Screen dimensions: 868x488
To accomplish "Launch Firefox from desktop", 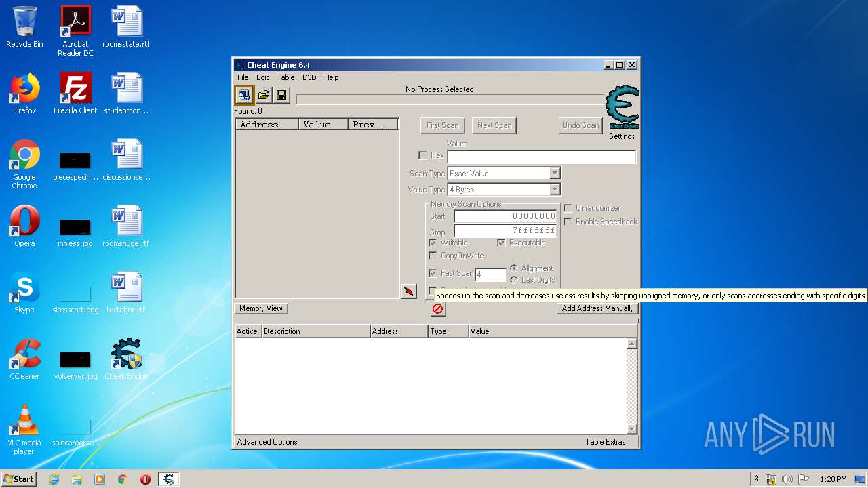I will point(24,94).
